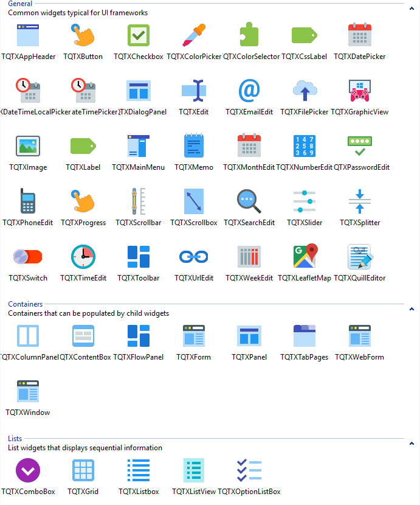Select the TQTXComboBox dropdown widget

pyautogui.click(x=27, y=470)
